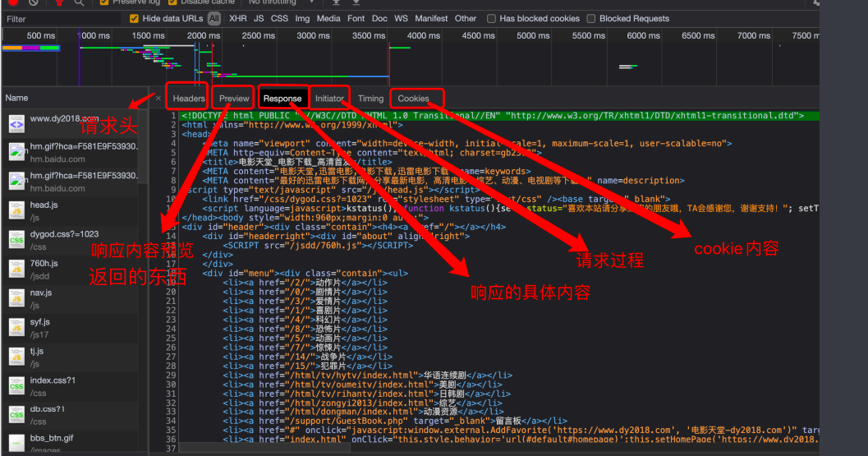This screenshot has height=456, width=868.
Task: Select the tj.js request
Action: (x=71, y=357)
